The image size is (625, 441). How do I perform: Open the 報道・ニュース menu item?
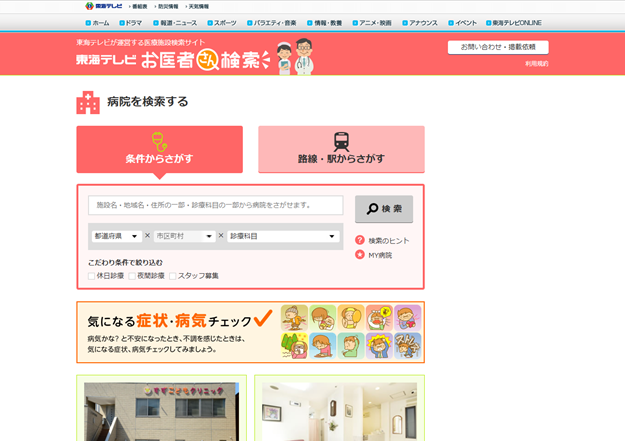(x=175, y=23)
